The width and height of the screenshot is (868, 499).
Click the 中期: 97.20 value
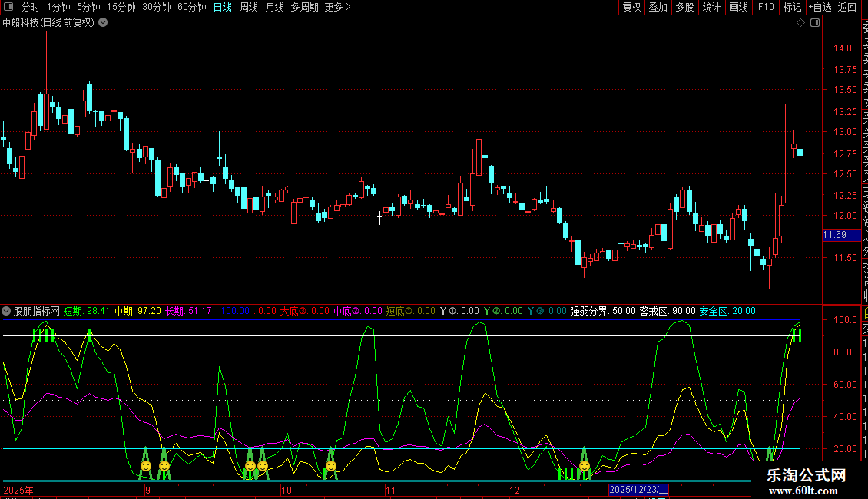137,311
